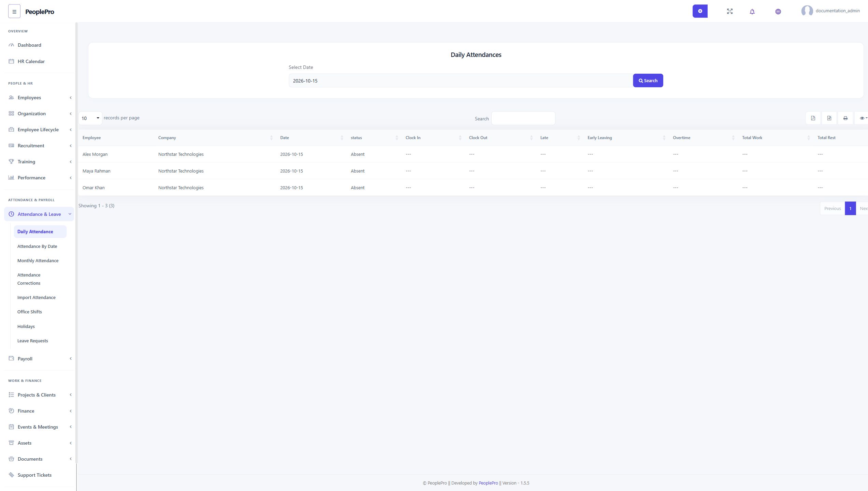Focus the table Search box
Screen dimensions: 868x491
pos(523,118)
